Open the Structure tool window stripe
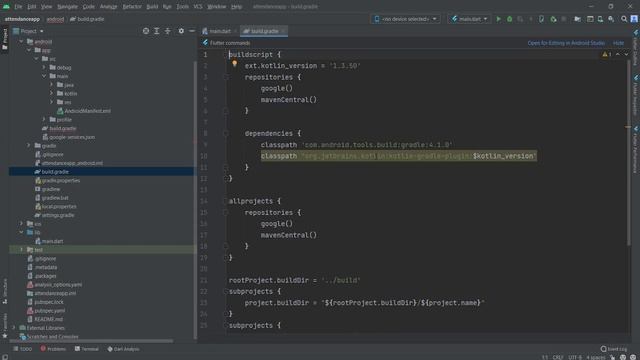Image resolution: width=640 pixels, height=360 pixels. pos(5,291)
